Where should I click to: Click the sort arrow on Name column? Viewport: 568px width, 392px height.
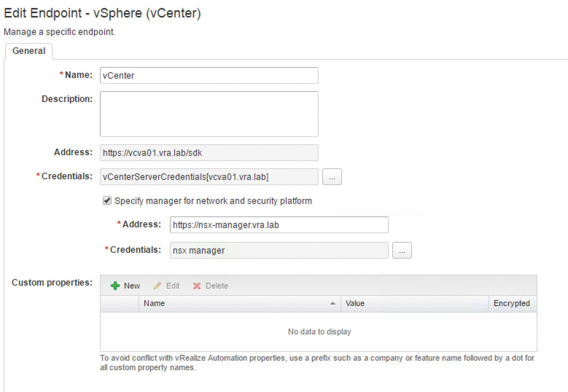click(333, 303)
